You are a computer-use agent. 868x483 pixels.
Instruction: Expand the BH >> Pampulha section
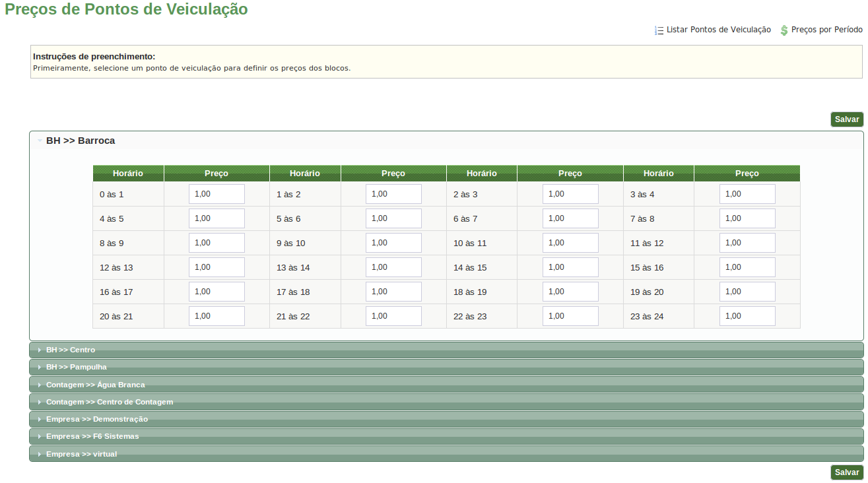pos(446,367)
